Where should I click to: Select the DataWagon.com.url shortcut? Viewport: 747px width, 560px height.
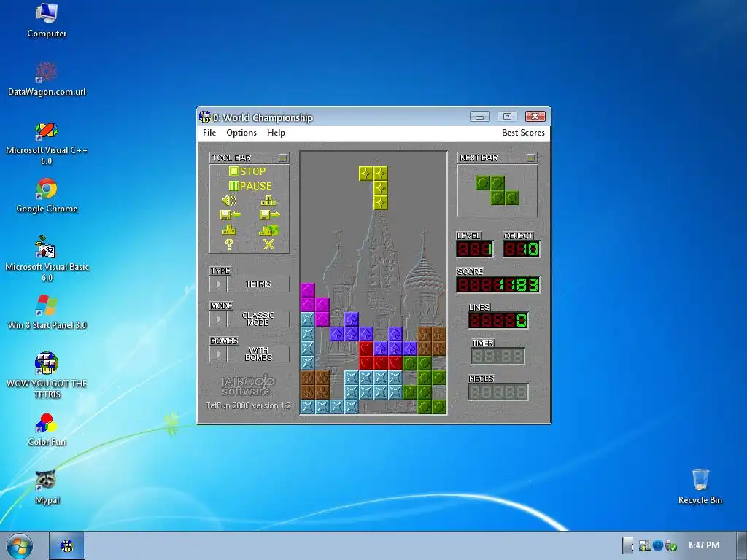click(x=47, y=79)
